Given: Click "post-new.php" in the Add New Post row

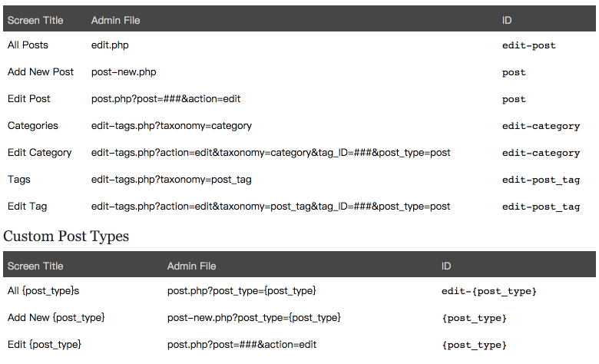Looking at the screenshot, I should [124, 72].
